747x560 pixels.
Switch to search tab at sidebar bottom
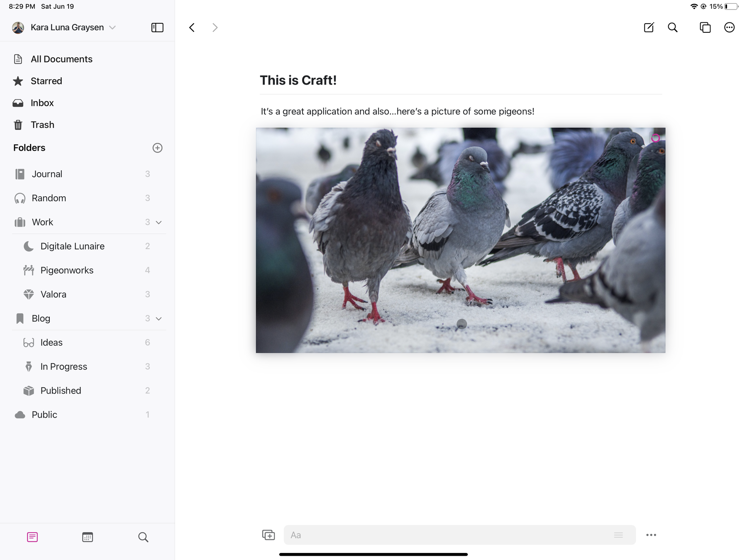[143, 537]
